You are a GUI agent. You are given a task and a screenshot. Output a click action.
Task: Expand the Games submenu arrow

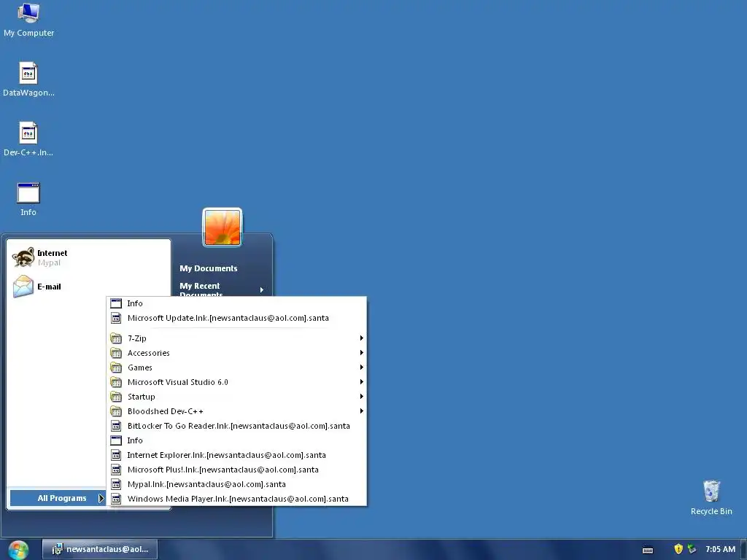(362, 367)
